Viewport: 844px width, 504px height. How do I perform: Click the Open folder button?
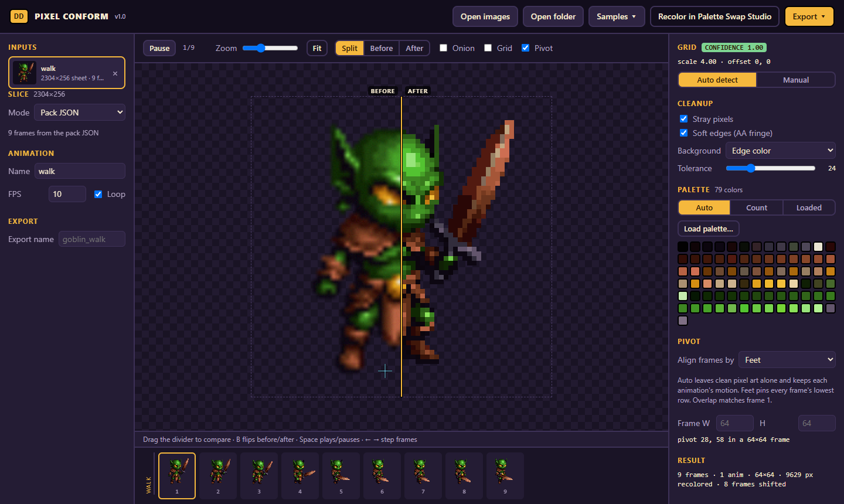tap(553, 16)
